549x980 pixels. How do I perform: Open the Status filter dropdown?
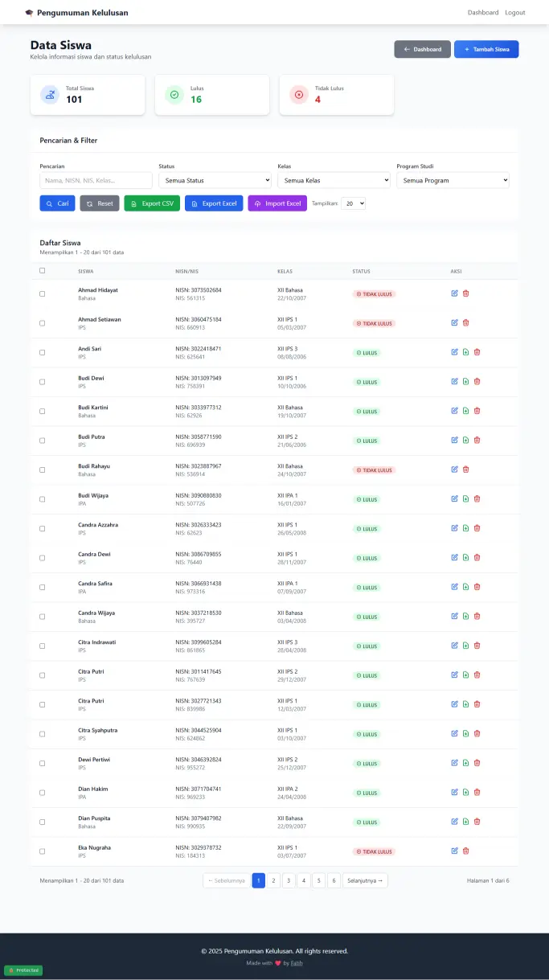click(x=215, y=181)
